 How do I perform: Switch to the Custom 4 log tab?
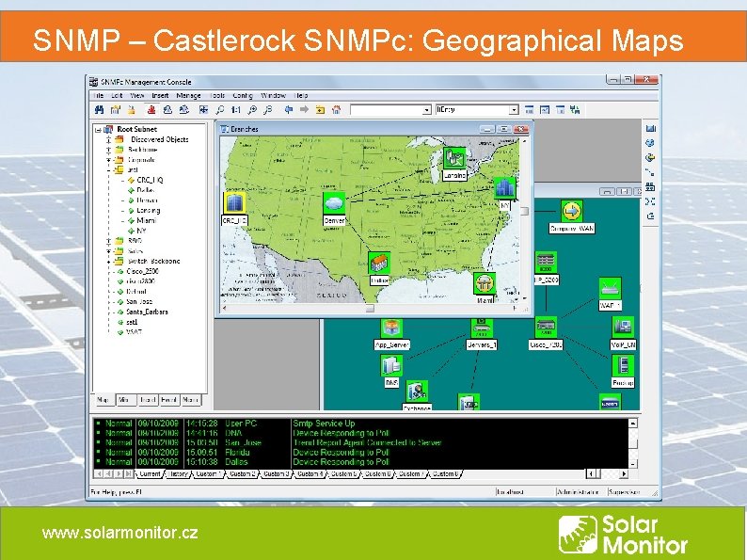click(310, 474)
